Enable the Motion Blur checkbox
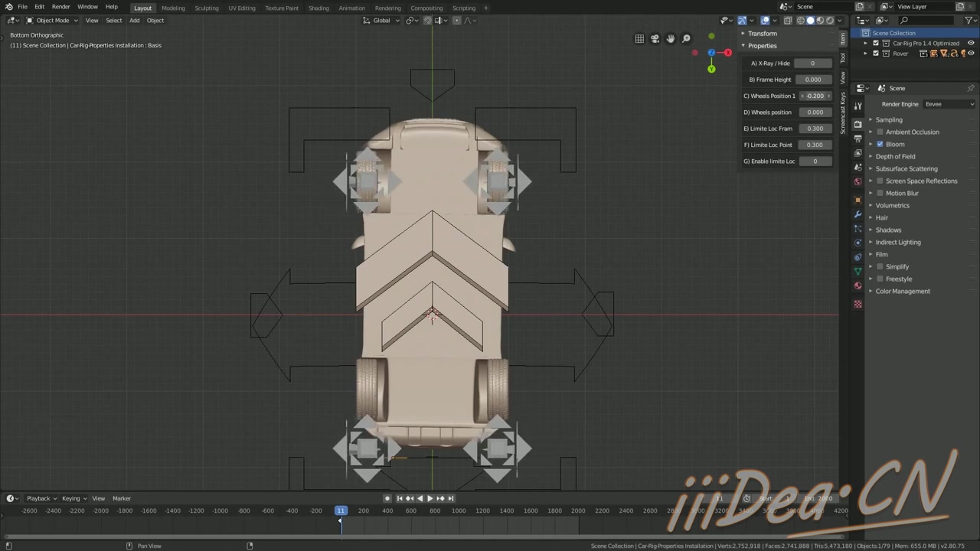Viewport: 980px width, 551px height. (x=880, y=193)
